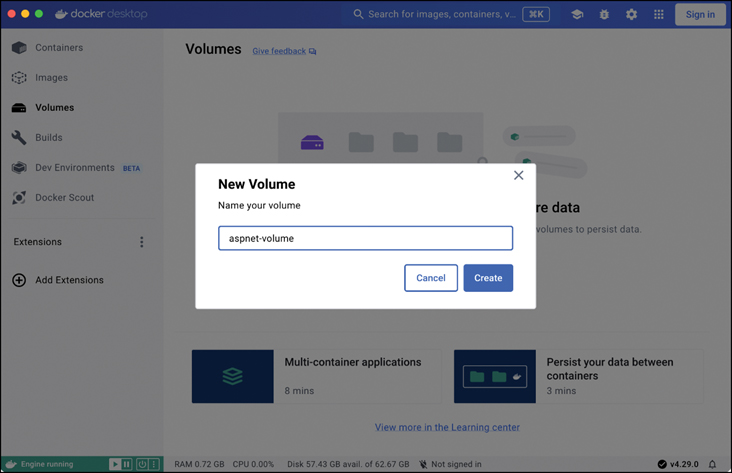Image resolution: width=732 pixels, height=473 pixels.
Task: Close the New Volume dialog with X
Action: (x=518, y=175)
